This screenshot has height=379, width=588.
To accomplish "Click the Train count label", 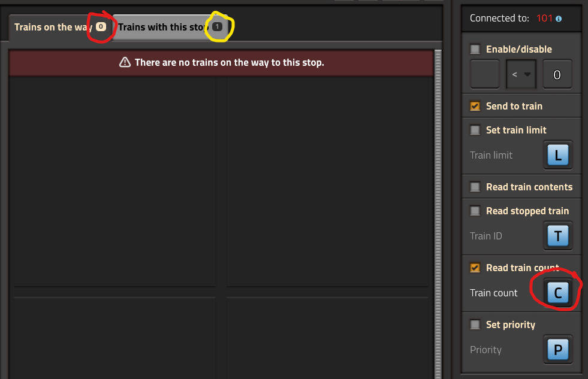I will click(493, 293).
